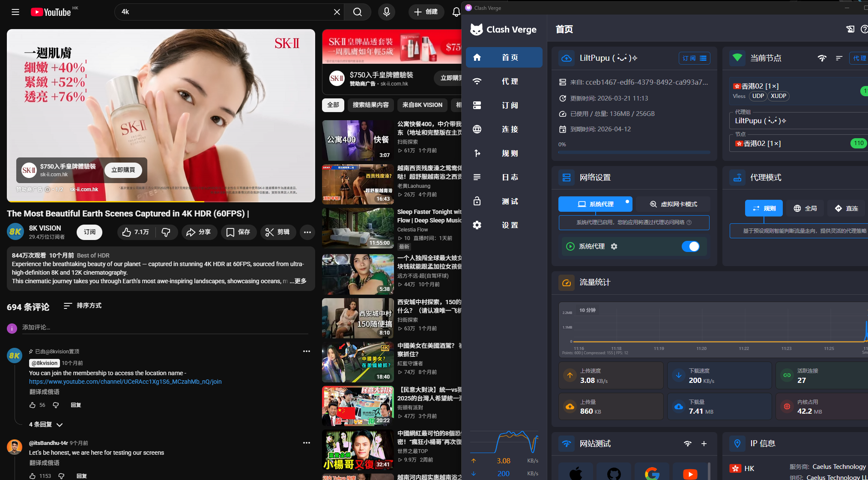This screenshot has height=480, width=868.
Task: Select the 来自8K VISION filter chip
Action: (x=422, y=105)
